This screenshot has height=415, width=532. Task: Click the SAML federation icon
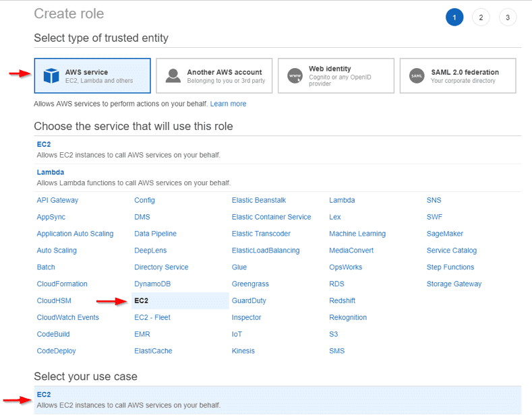point(417,75)
